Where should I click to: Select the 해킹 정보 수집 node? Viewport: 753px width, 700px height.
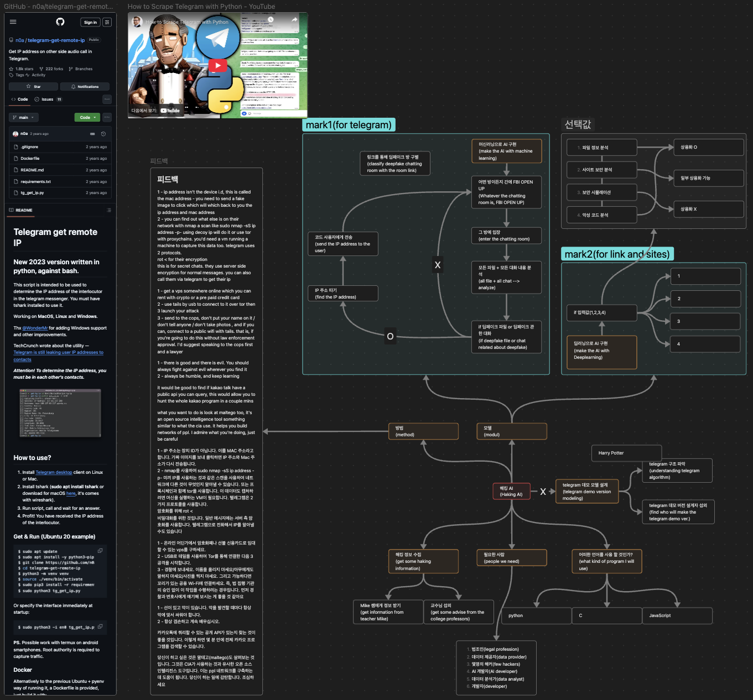click(x=424, y=561)
